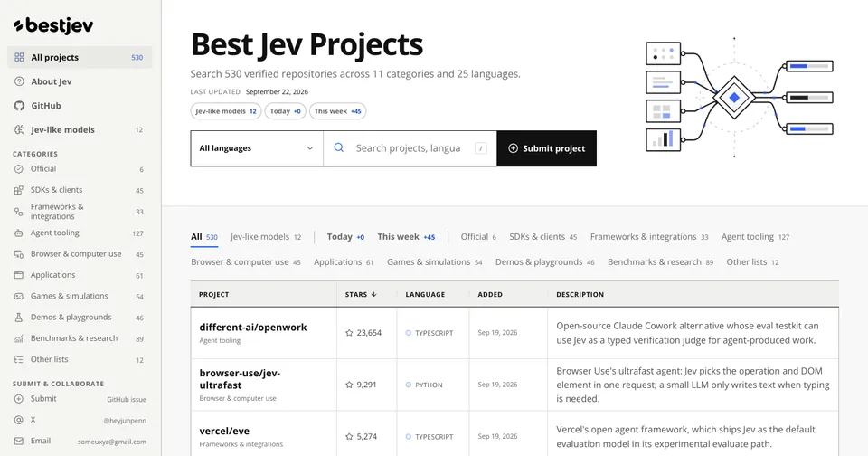Select the Other lists filter tab

pyautogui.click(x=753, y=262)
